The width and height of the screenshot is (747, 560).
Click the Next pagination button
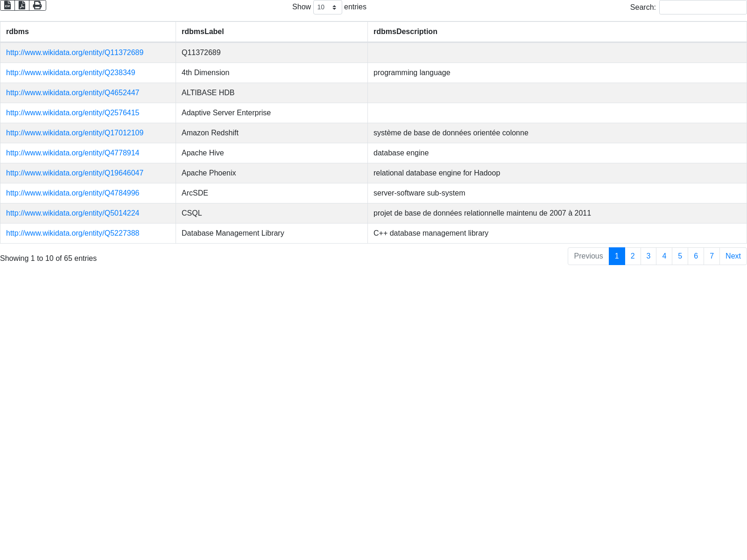click(x=733, y=256)
